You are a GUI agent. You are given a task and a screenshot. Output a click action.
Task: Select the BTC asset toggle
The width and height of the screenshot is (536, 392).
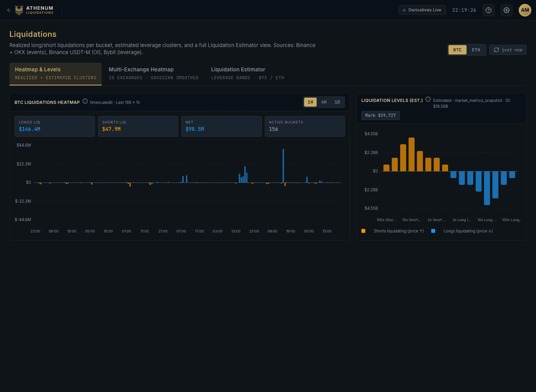point(458,50)
